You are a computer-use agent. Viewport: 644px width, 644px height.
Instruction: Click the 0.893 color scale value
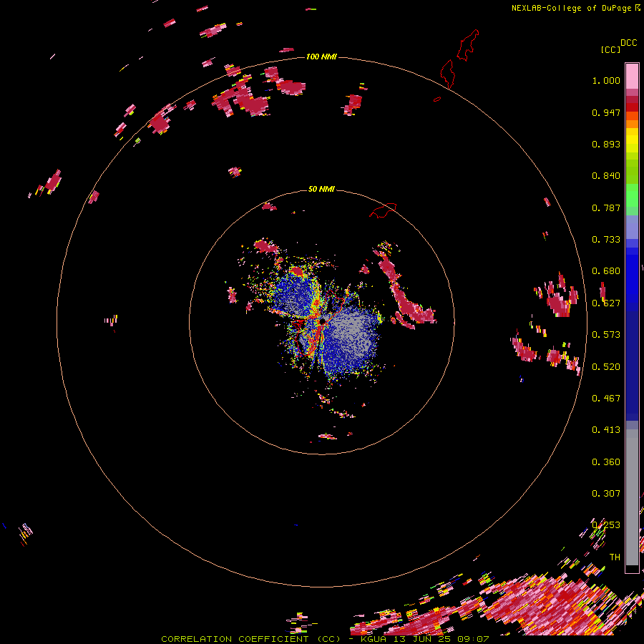pos(606,144)
